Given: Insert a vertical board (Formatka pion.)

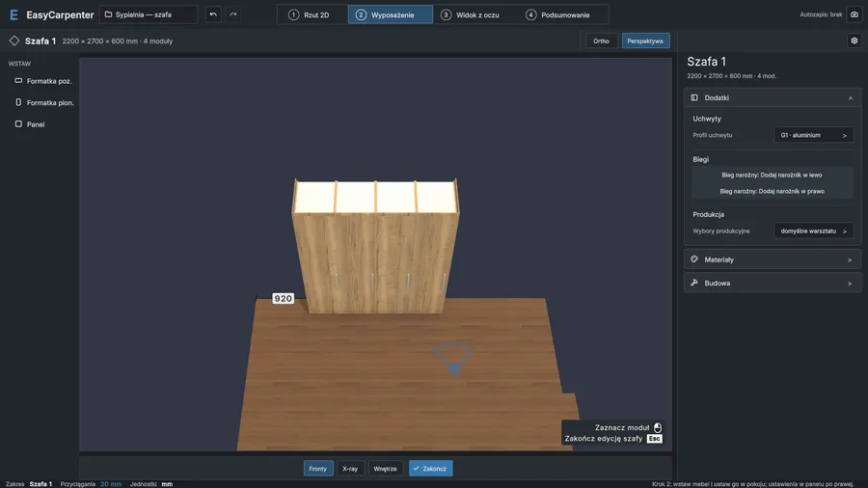Looking at the screenshot, I should coord(43,102).
